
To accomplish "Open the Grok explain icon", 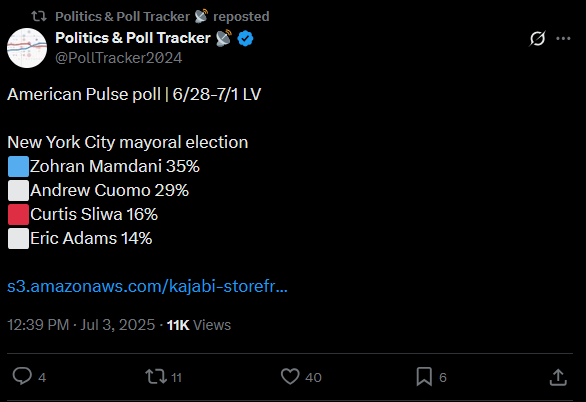I will click(x=537, y=38).
